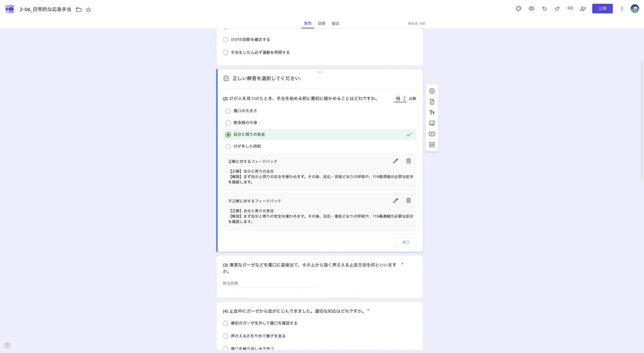Screen dimensions: 644x353
Task: Select the けがをした時刻 option
Action: pos(228,146)
